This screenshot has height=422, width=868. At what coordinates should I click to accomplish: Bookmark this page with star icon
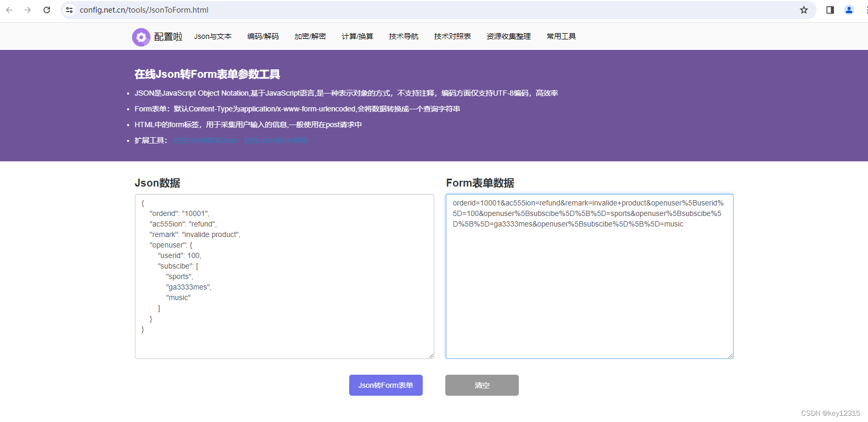pyautogui.click(x=803, y=10)
